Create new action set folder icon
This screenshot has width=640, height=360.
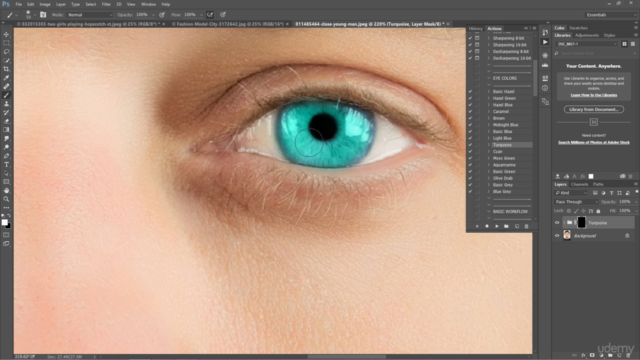click(x=506, y=226)
